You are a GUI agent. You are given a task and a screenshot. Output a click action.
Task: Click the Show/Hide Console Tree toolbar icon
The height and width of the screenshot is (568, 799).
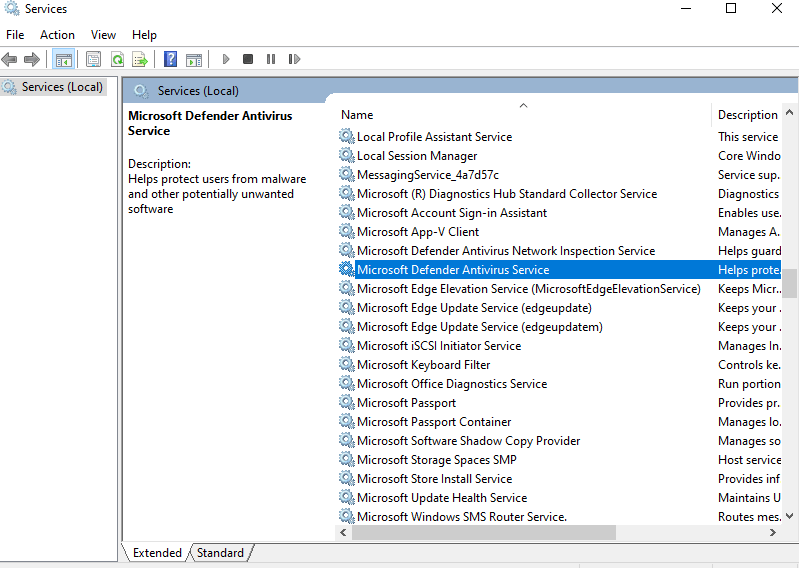click(x=64, y=60)
